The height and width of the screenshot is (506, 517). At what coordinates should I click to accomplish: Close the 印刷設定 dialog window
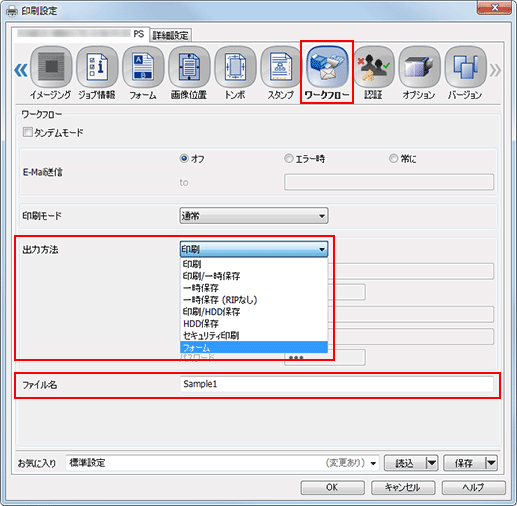click(x=495, y=8)
